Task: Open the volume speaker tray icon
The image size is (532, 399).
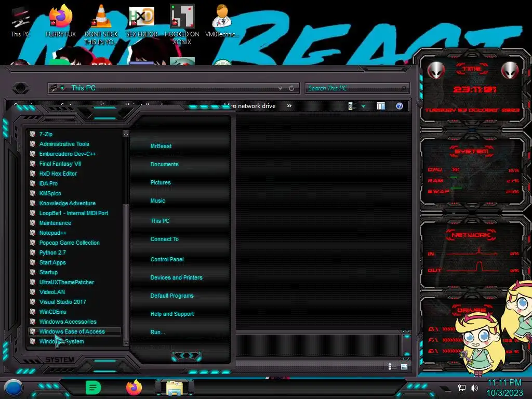Action: pyautogui.click(x=474, y=388)
